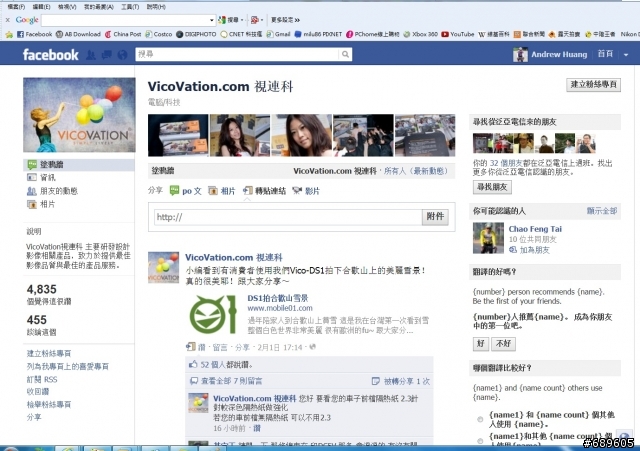Viewport: 640px width, 451px height.
Task: Choose 轉貼連結 share option
Action: pos(264,191)
